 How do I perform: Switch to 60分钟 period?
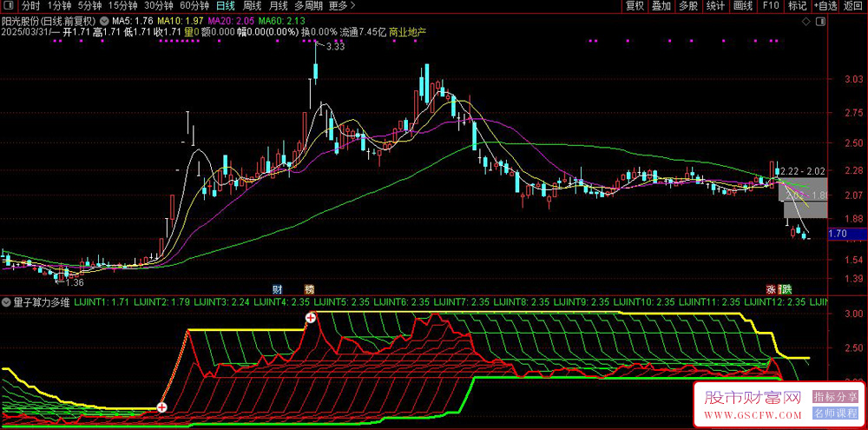point(194,6)
